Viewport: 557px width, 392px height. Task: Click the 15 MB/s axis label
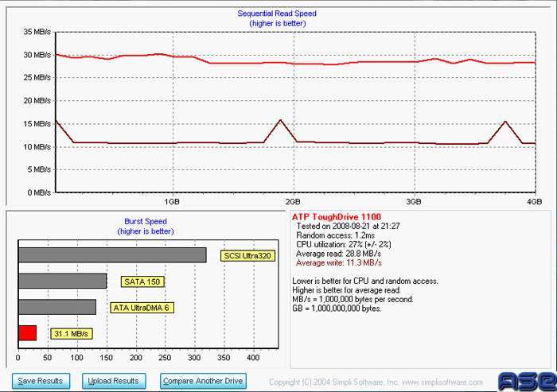[37, 123]
